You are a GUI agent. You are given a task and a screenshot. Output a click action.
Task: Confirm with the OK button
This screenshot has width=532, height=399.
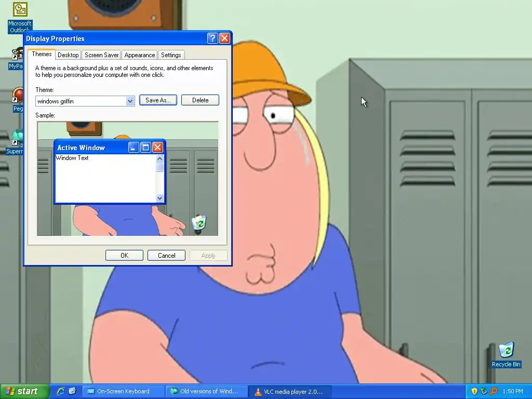[124, 256]
